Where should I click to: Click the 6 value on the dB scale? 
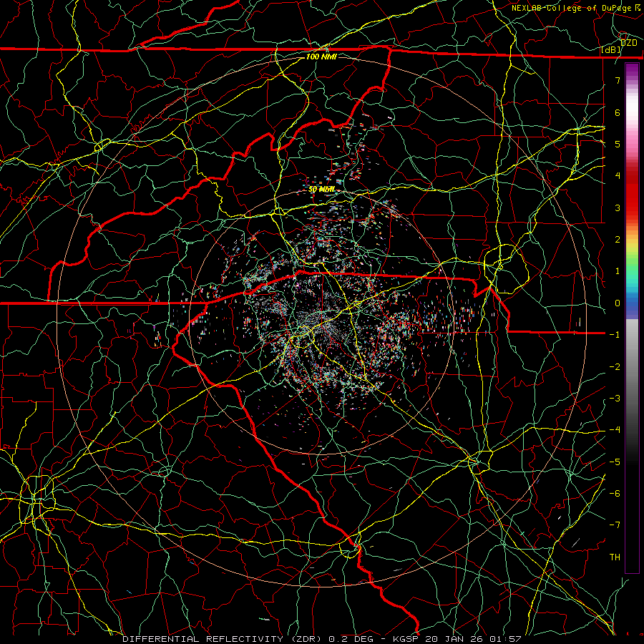coord(618,112)
